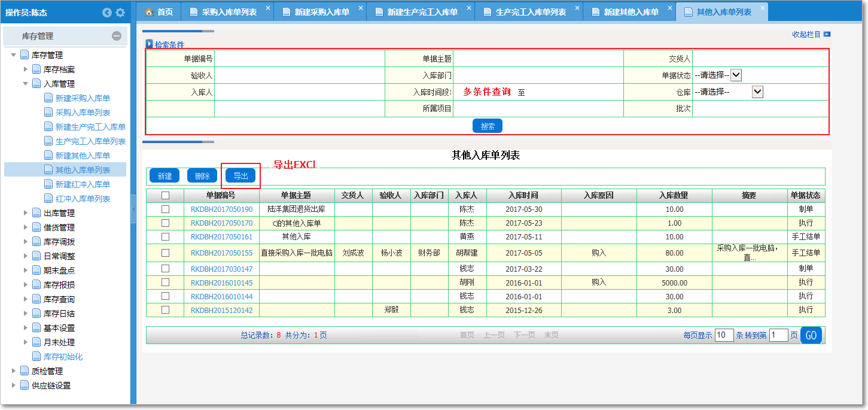The width and height of the screenshot is (868, 410).
Task: Click the sidebar splitter collapse handle
Action: (x=133, y=212)
